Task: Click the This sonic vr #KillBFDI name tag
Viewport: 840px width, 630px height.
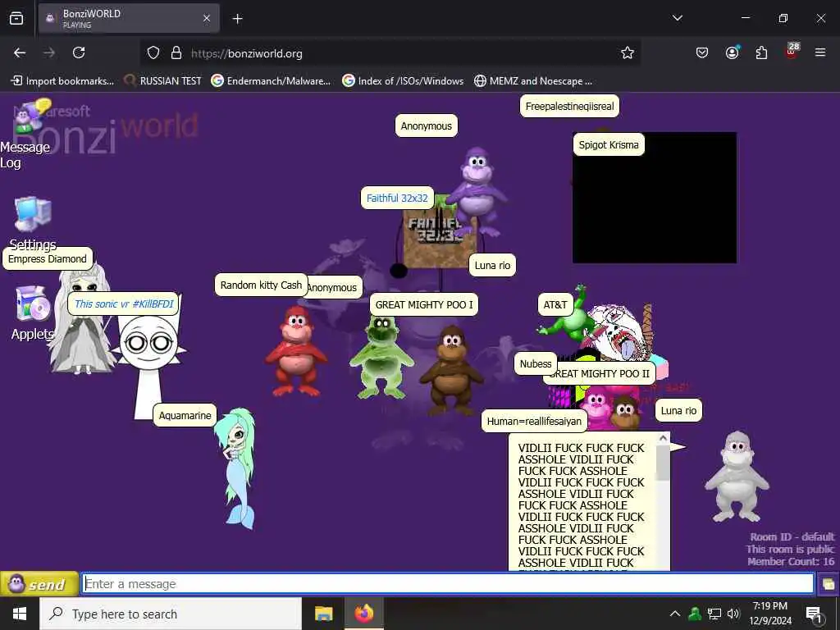Action: 124,304
